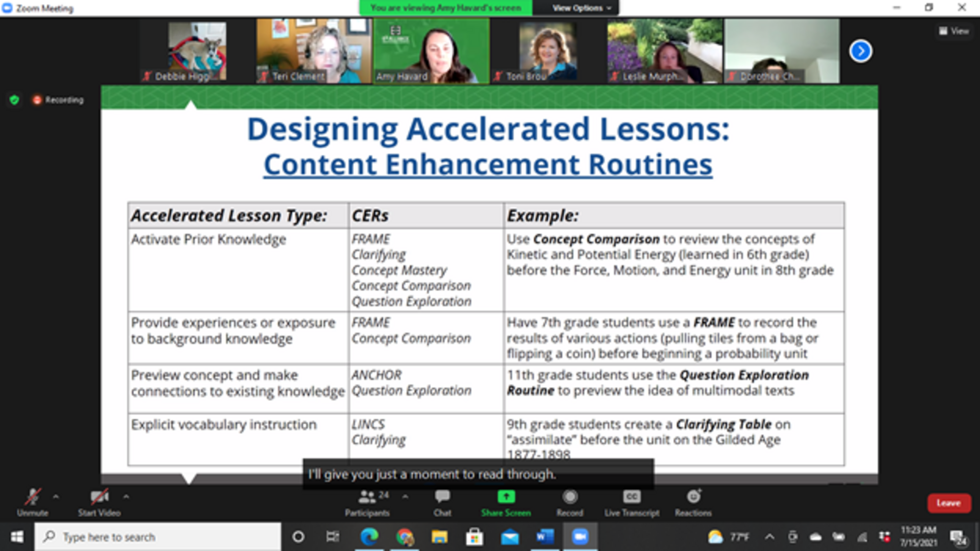Expand the arrow next to Participants
The width and height of the screenshot is (980, 551).
coord(405,496)
